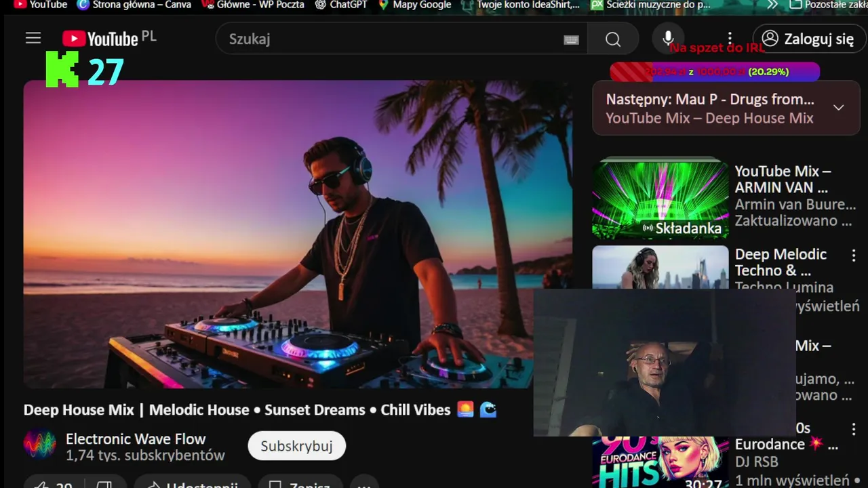Image resolution: width=868 pixels, height=488 pixels.
Task: Click the Zapisz save button
Action: pos(300,485)
